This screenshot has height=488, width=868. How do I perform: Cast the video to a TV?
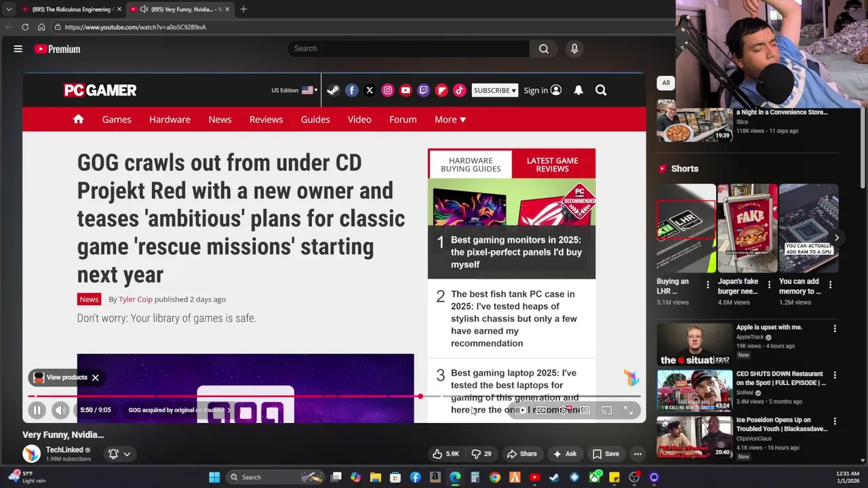point(606,410)
